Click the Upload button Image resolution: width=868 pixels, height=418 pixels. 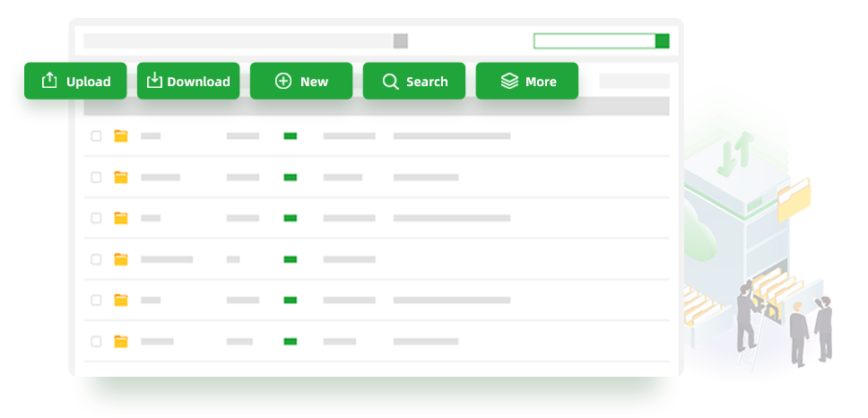pos(75,82)
